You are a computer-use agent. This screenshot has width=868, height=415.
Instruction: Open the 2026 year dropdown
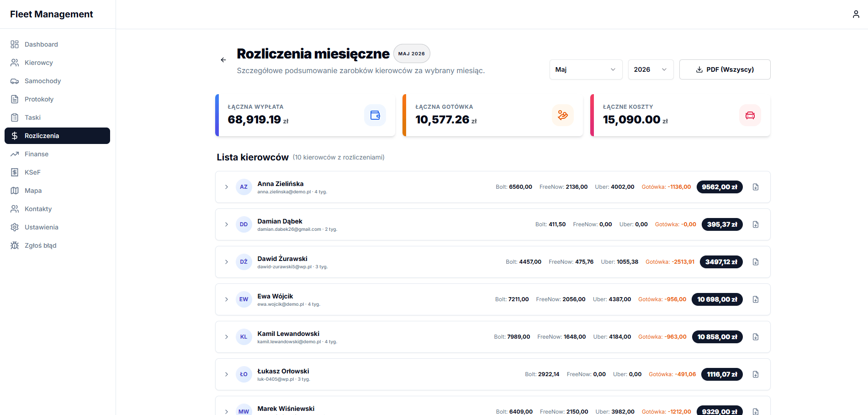tap(651, 69)
